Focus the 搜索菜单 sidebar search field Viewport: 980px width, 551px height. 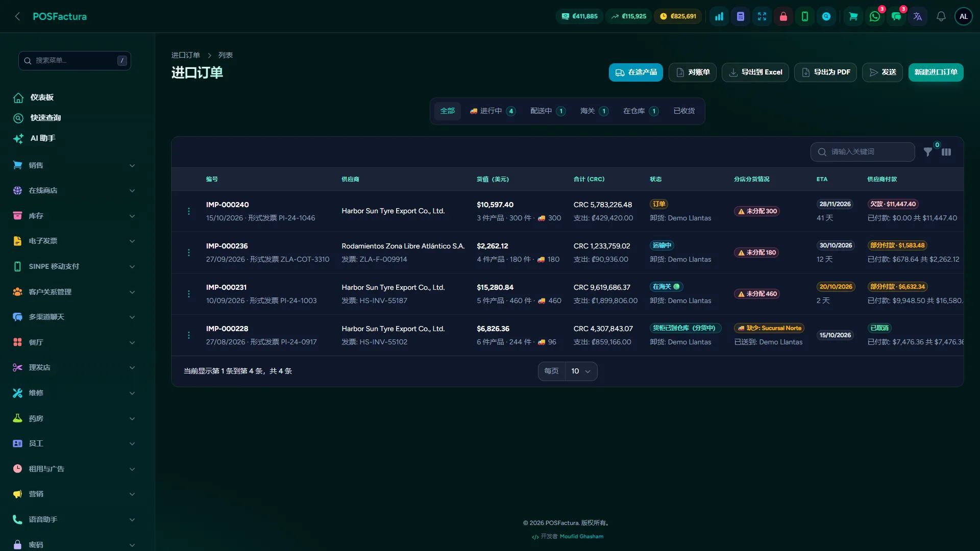[x=75, y=61]
